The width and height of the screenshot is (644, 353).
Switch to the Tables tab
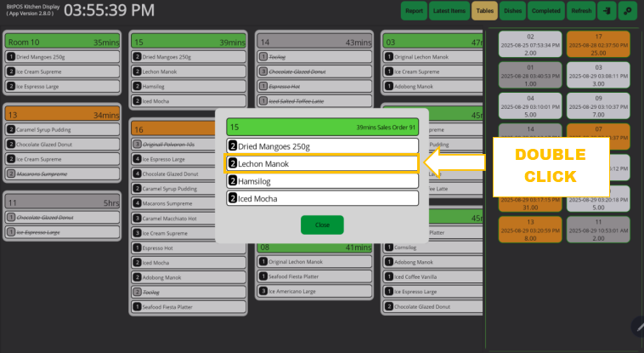click(x=484, y=11)
